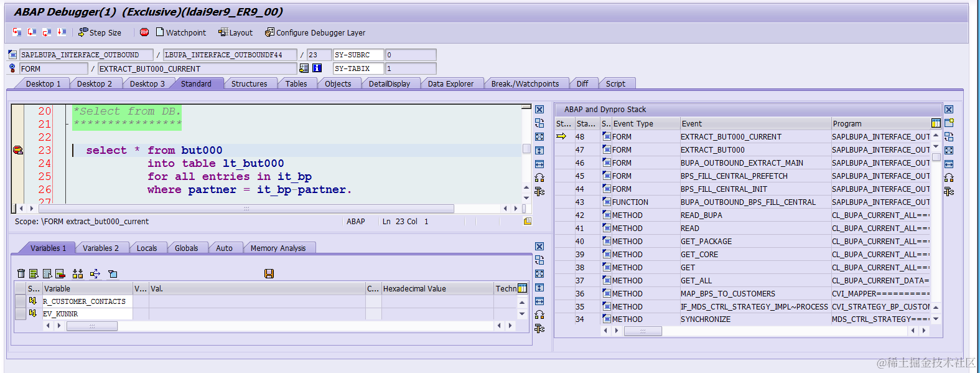Select the EV_KUNNR row selector box
Image resolution: width=980 pixels, height=373 pixels.
coord(20,313)
